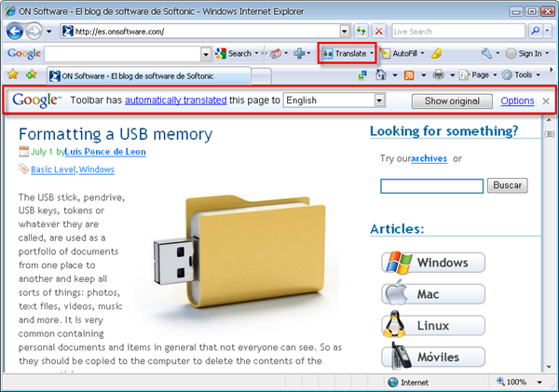
Task: Click the Translate toolbar button
Action: tap(347, 53)
